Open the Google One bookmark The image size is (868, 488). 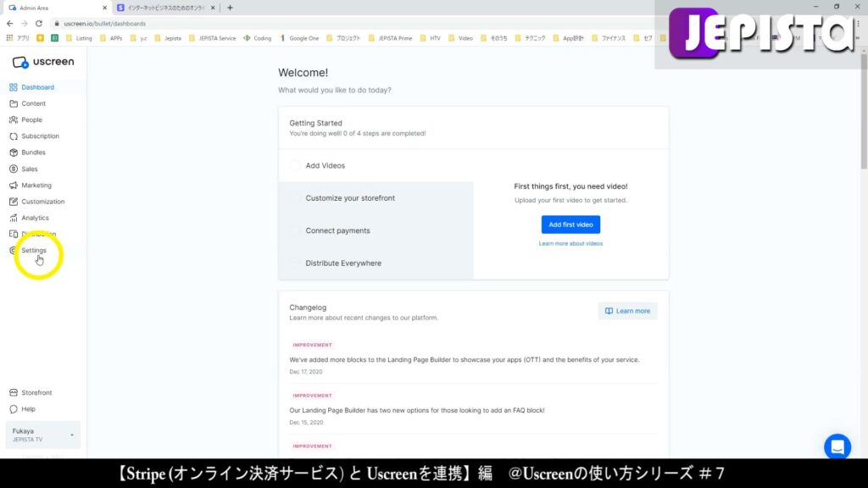pyautogui.click(x=299, y=38)
